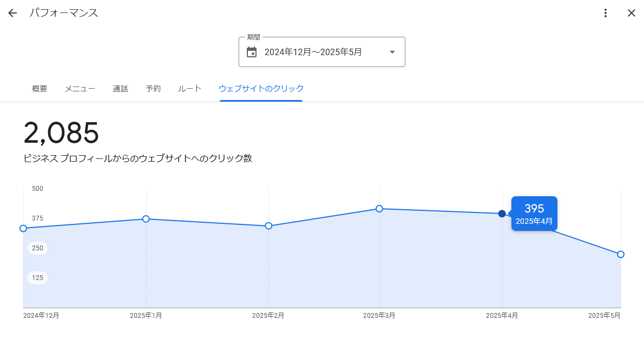Select the 2025年5月 data point
644x346 pixels.
click(x=621, y=254)
